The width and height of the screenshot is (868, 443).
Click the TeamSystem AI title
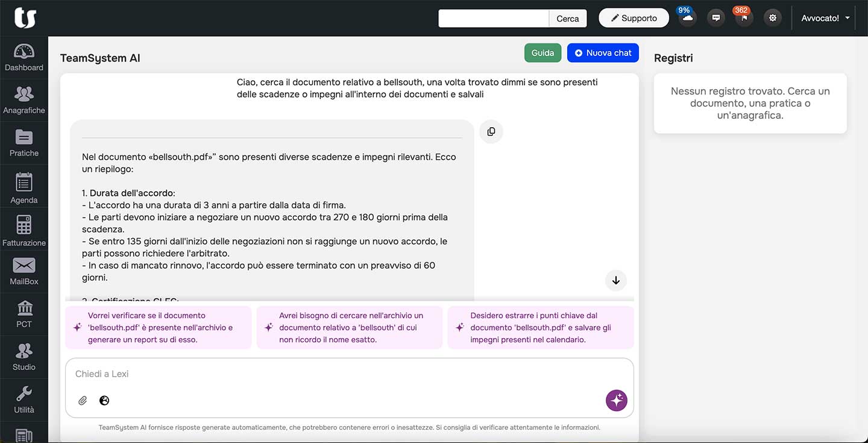tap(100, 58)
